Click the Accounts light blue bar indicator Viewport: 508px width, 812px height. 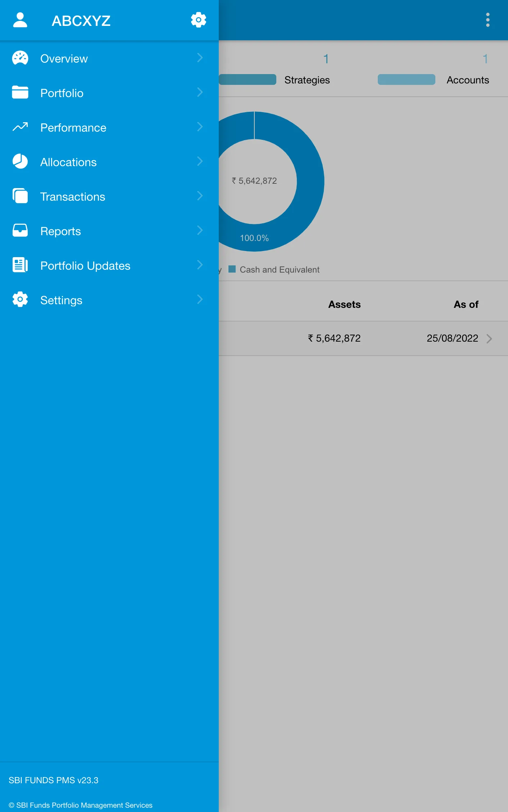[406, 79]
